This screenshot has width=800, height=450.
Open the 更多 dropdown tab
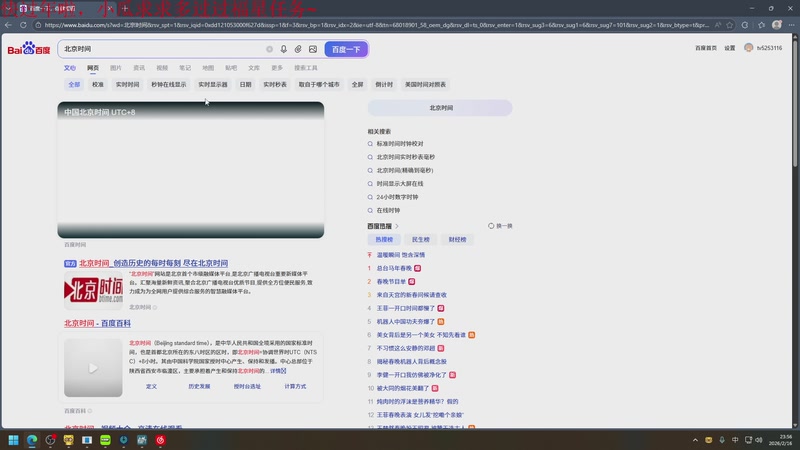click(x=277, y=68)
